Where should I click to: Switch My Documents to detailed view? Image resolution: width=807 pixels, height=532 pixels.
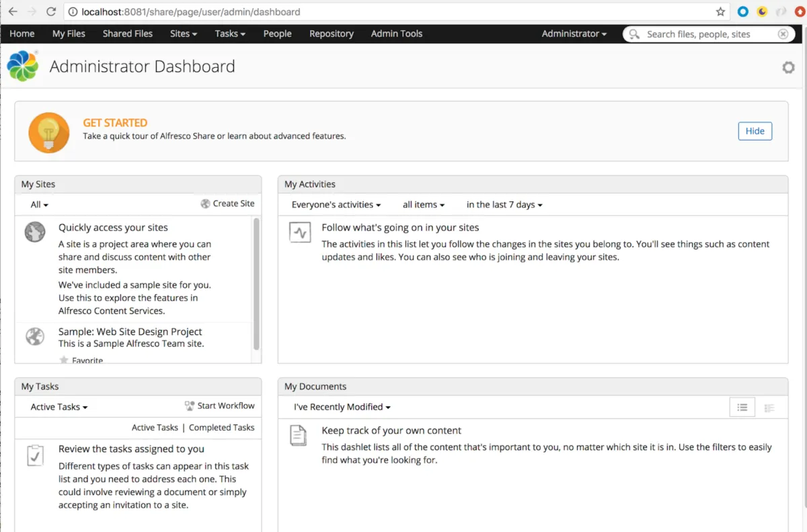coord(769,407)
